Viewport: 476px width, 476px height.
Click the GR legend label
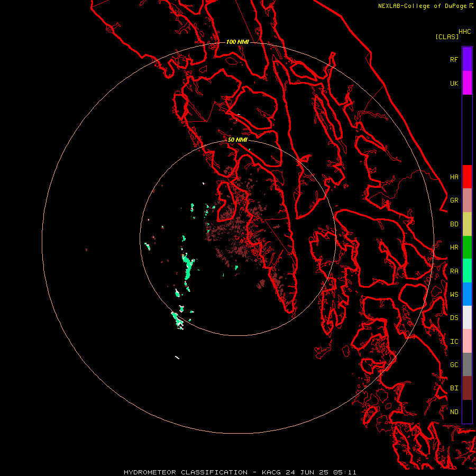click(x=454, y=200)
